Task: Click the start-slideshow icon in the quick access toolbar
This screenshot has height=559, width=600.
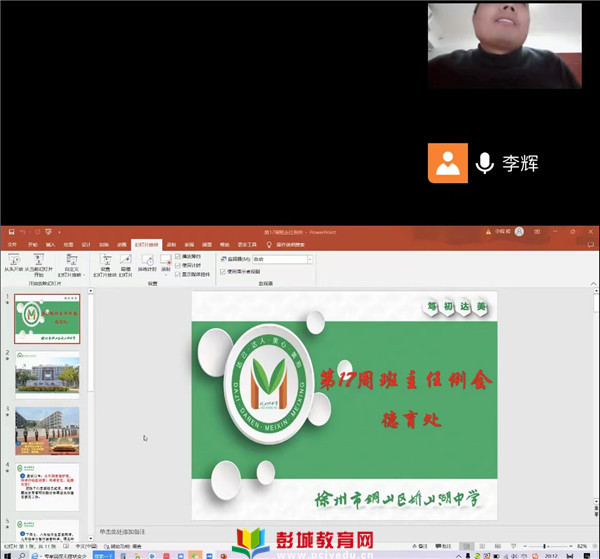Action: click(x=48, y=232)
